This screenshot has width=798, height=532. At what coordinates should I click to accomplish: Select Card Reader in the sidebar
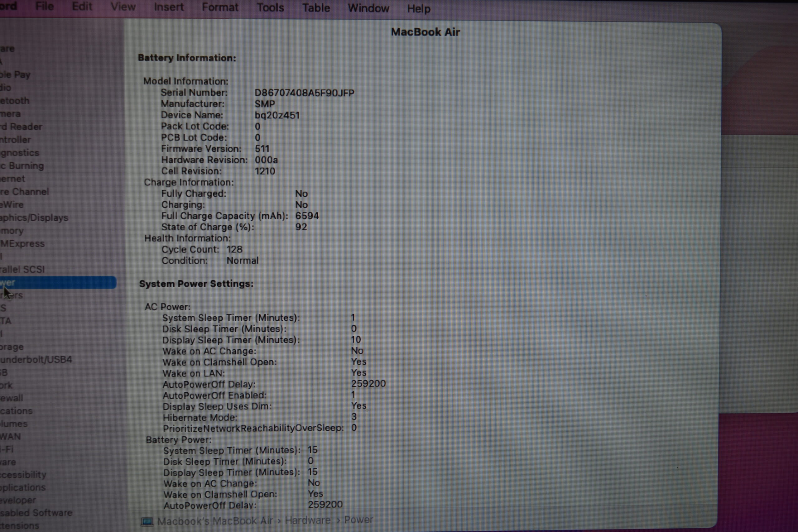coord(21,127)
